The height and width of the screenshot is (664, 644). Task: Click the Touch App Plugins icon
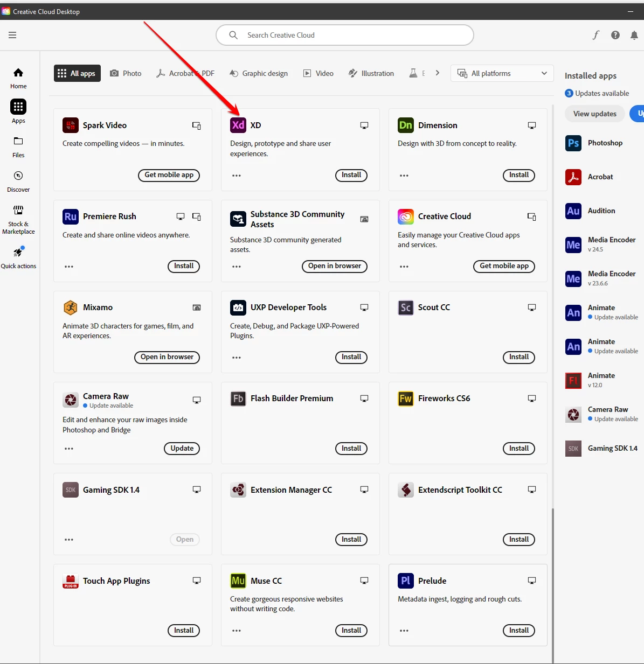[x=71, y=581]
